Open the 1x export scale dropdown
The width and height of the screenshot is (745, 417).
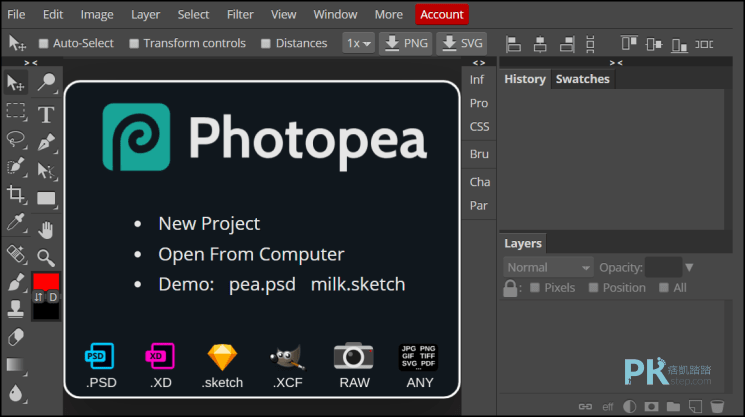358,43
